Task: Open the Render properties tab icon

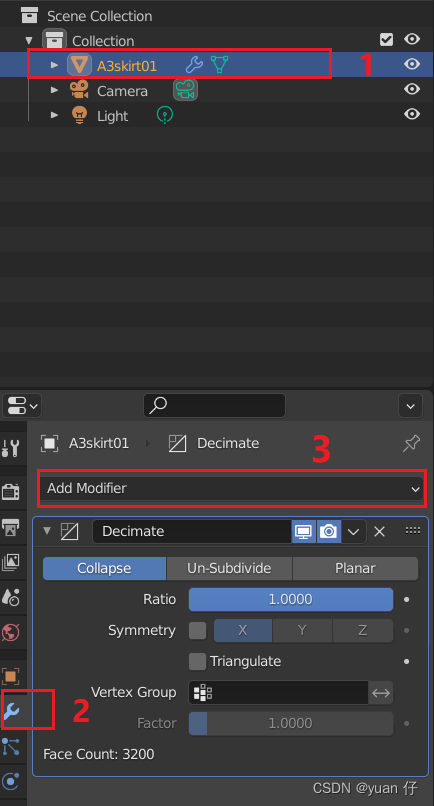Action: click(11, 492)
